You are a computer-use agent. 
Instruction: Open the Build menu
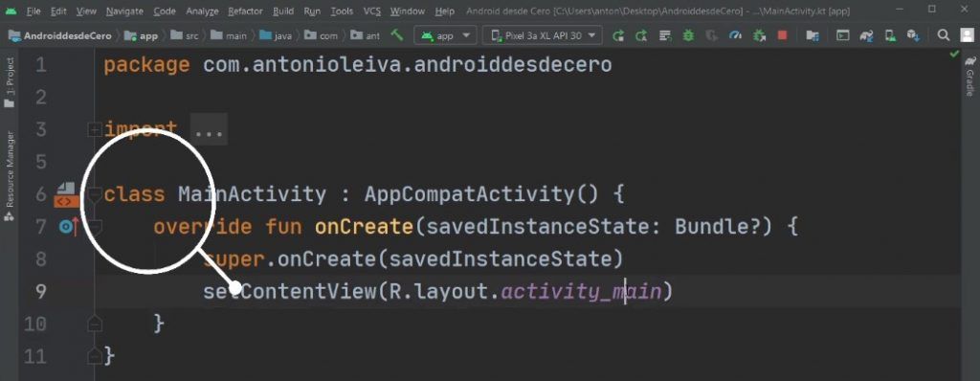click(283, 11)
